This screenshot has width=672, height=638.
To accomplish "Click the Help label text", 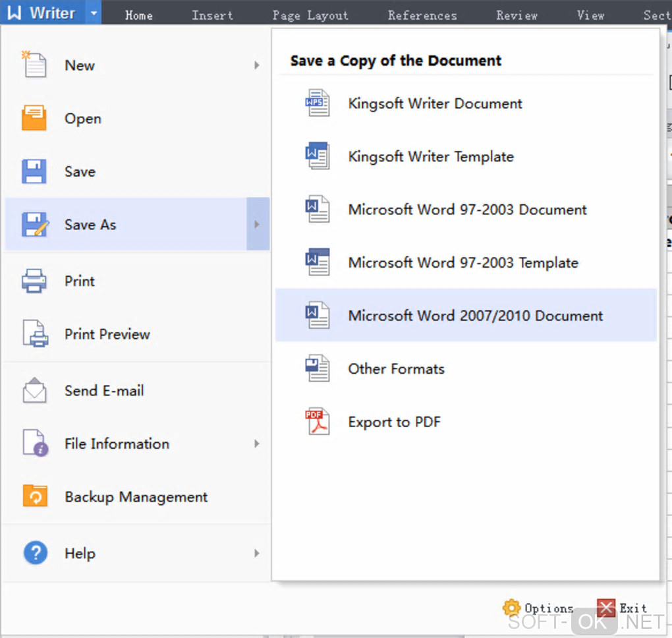I will (80, 554).
